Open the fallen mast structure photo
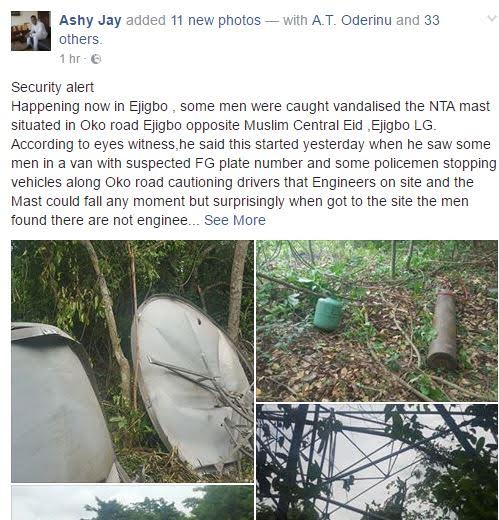The width and height of the screenshot is (499, 520). (x=377, y=462)
